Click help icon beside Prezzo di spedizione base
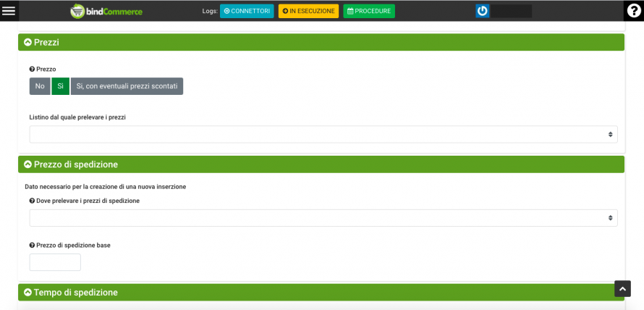 32,245
